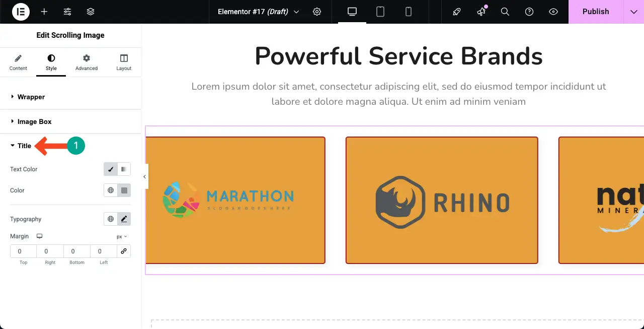
Task: Open the Elementor #17 (Draft) document dropdown
Action: (259, 12)
